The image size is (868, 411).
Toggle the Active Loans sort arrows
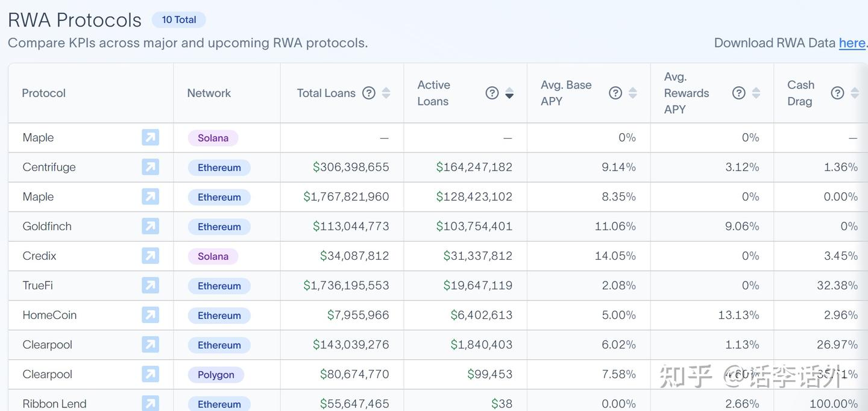point(509,93)
